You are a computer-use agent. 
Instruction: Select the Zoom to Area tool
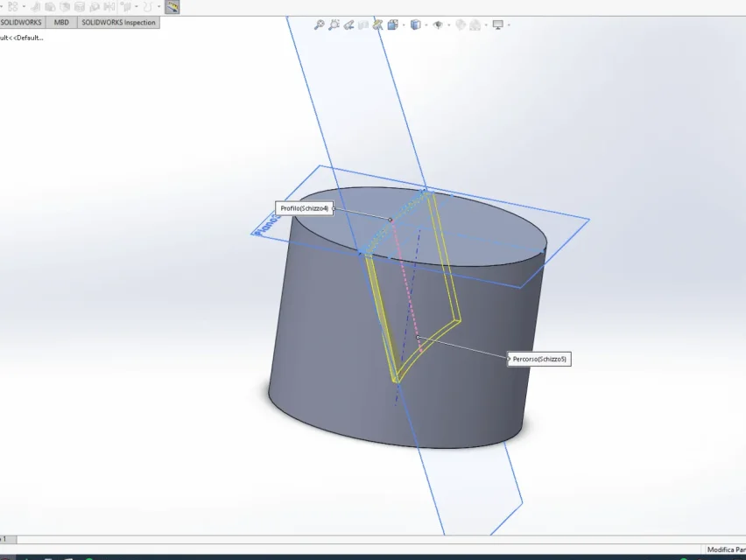334,24
